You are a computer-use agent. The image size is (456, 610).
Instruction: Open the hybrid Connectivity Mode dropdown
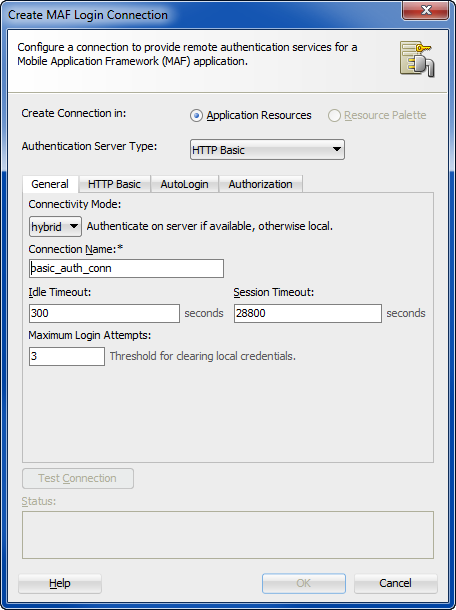coord(55,226)
